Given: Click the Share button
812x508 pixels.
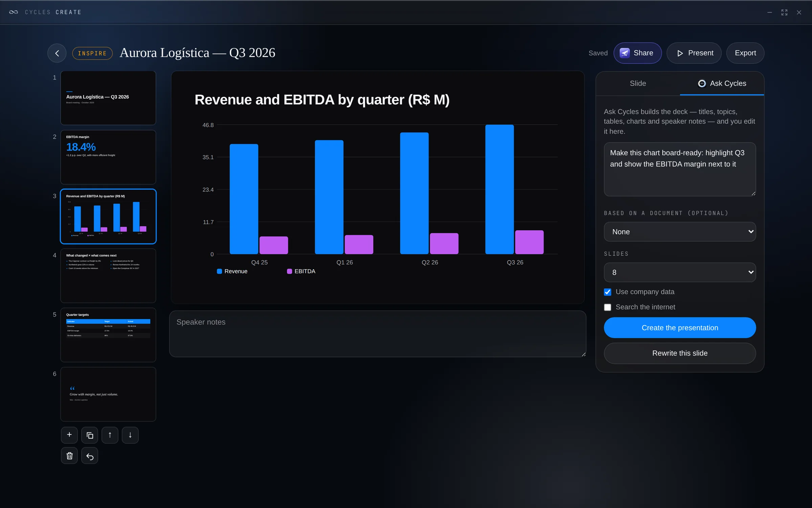Looking at the screenshot, I should click(637, 53).
